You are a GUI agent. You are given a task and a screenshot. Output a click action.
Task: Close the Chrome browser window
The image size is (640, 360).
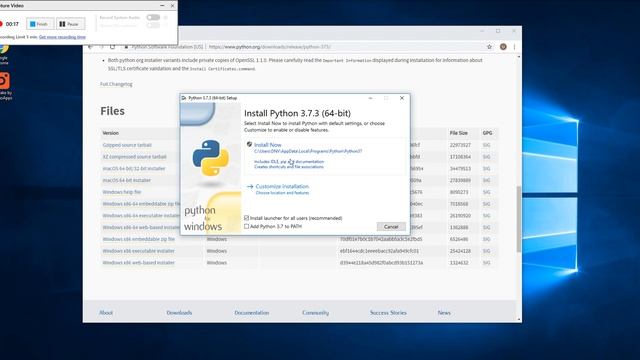click(x=514, y=31)
